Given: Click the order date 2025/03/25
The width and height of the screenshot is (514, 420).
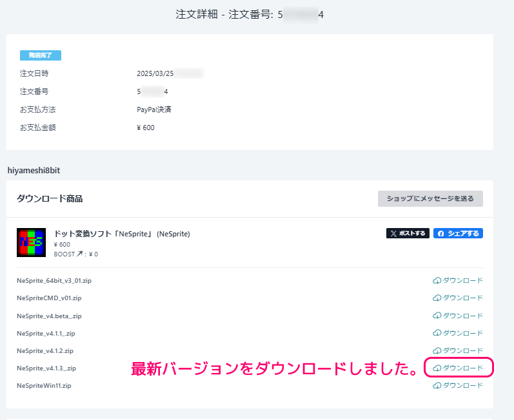Looking at the screenshot, I should 155,73.
